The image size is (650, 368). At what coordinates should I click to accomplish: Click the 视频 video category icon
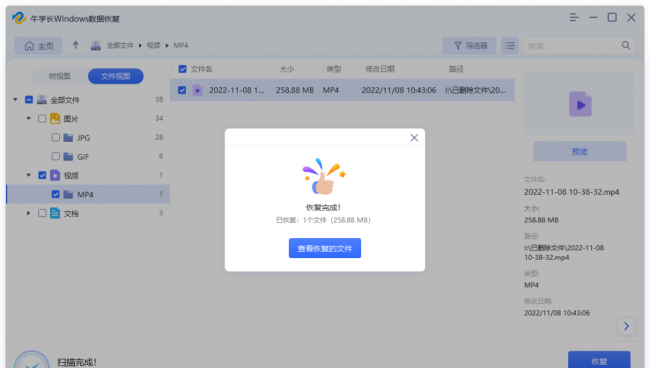[55, 175]
